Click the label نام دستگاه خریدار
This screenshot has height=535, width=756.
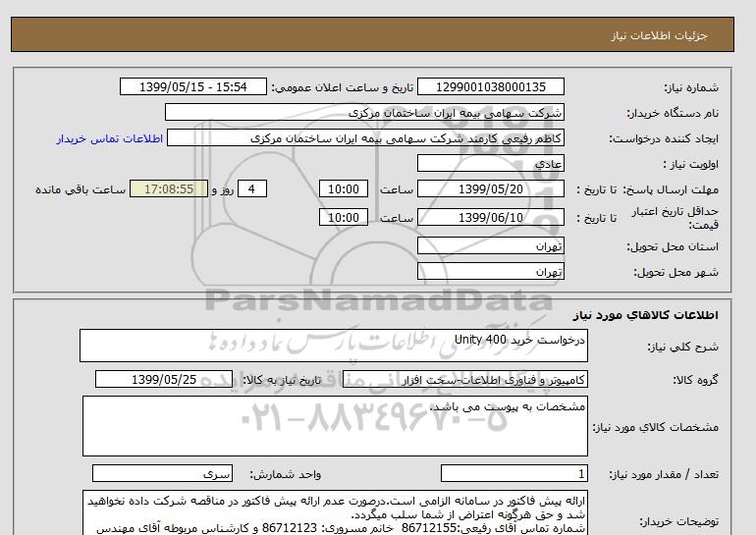click(673, 113)
